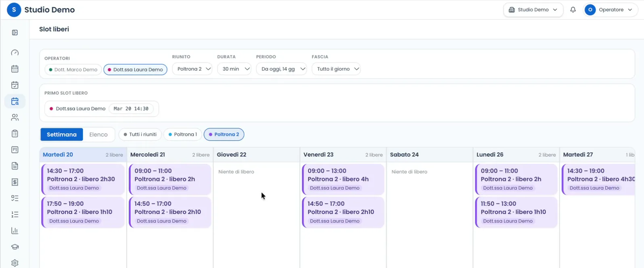Select Venerdì 23 slot 09:00 – 13:00
This screenshot has width=644, height=268.
point(343,179)
